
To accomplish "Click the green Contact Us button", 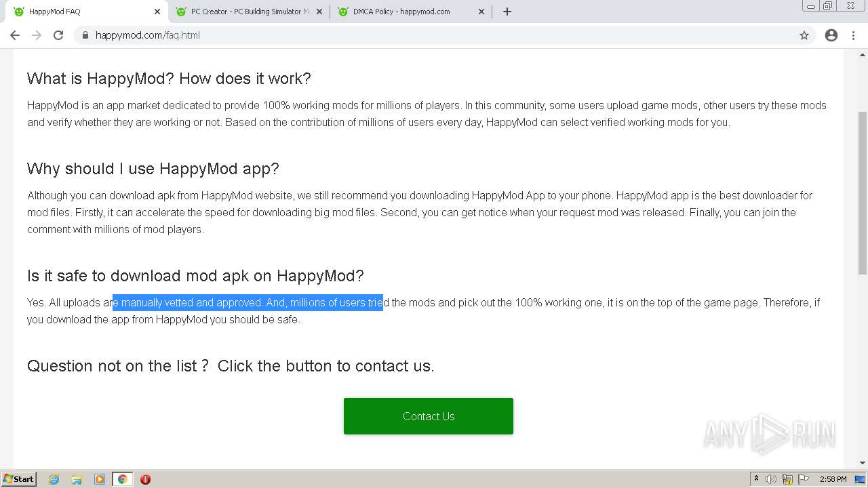I will (x=429, y=416).
